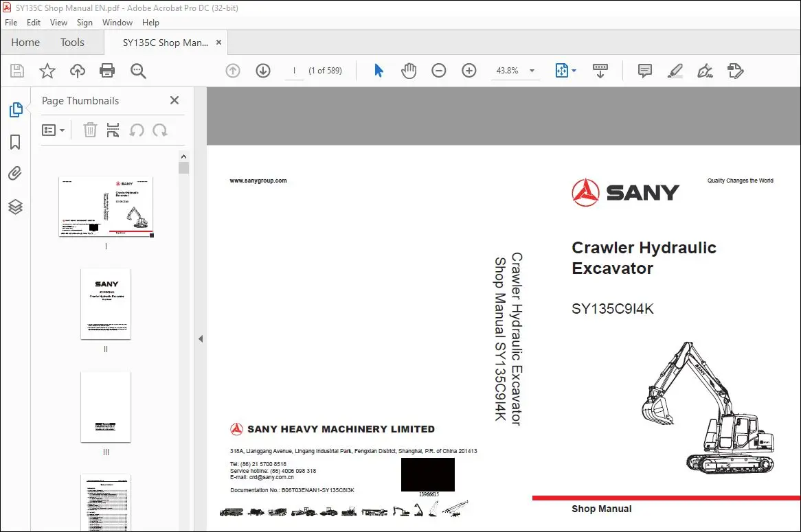This screenshot has height=532, width=801.
Task: Open the thumbnails options dropdown menu
Action: tap(53, 130)
